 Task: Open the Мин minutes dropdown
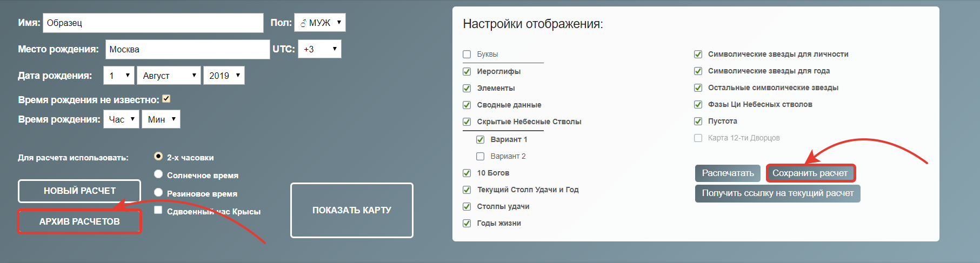pyautogui.click(x=161, y=119)
